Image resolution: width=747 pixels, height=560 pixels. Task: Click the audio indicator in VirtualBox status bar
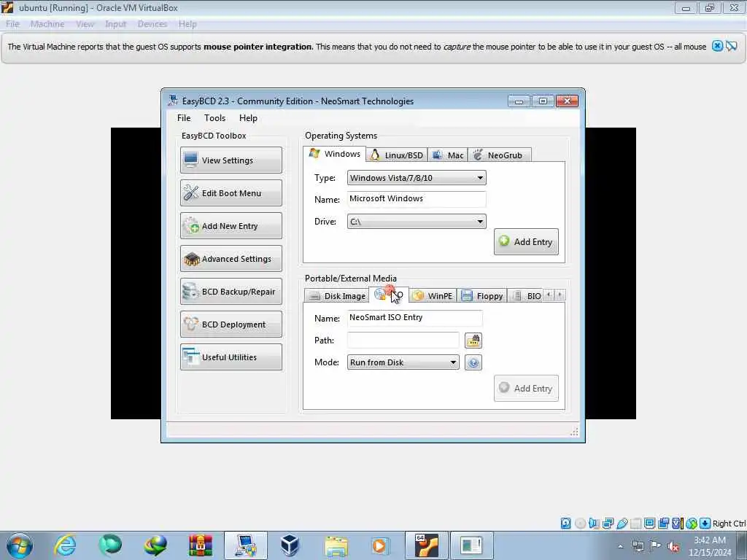point(594,524)
